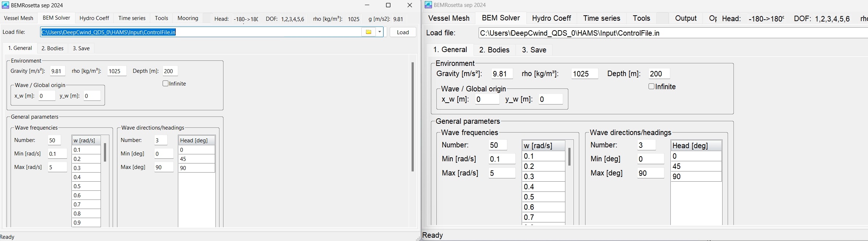Click the left window's main vertical scrollbar
This screenshot has width=868, height=241.
pyautogui.click(x=412, y=116)
